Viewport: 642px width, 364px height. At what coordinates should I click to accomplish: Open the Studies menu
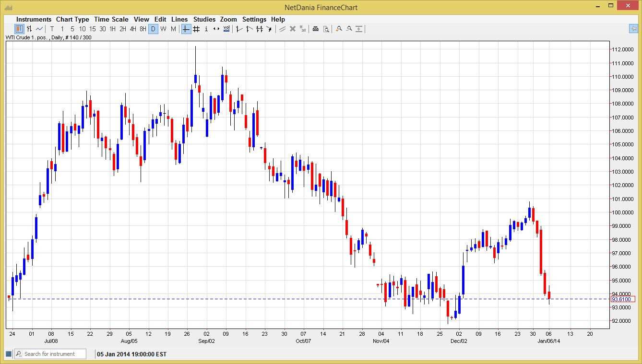tap(204, 19)
